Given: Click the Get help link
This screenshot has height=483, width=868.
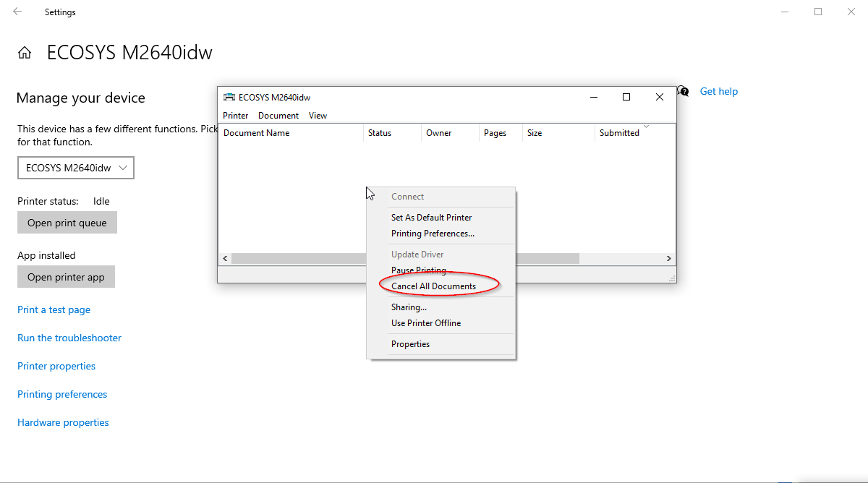Looking at the screenshot, I should (x=719, y=91).
